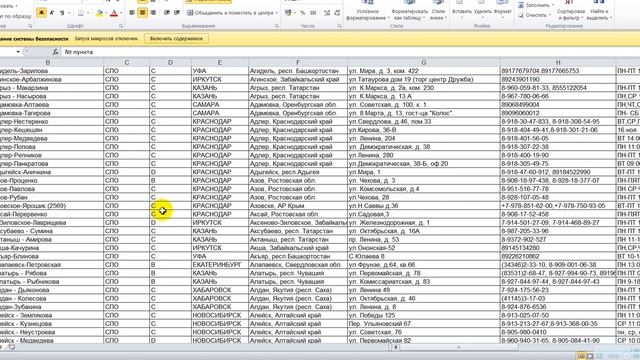The image size is (640, 360).
Task: Open 'Заполнить' fill dropdown
Action: 536,5
